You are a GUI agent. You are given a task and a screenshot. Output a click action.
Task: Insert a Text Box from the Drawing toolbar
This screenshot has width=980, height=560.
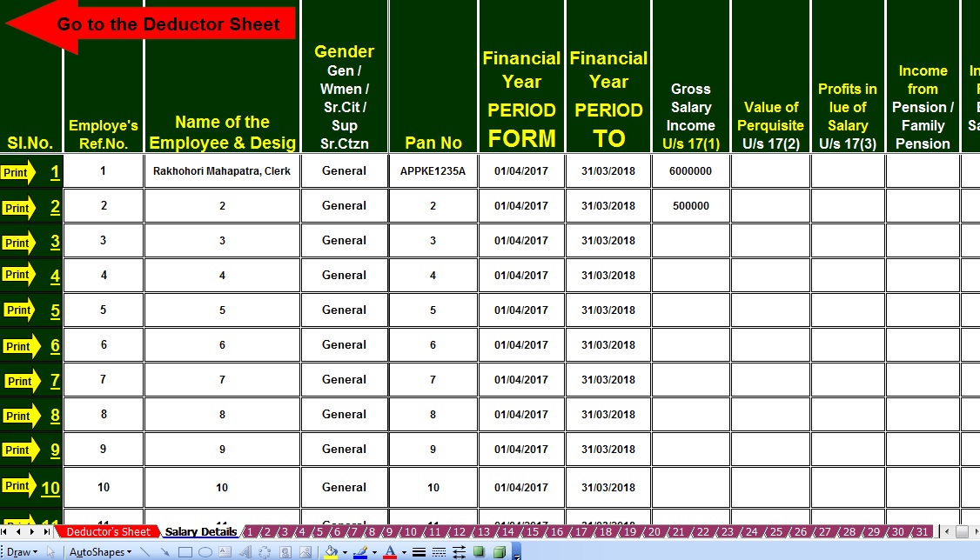[x=225, y=552]
